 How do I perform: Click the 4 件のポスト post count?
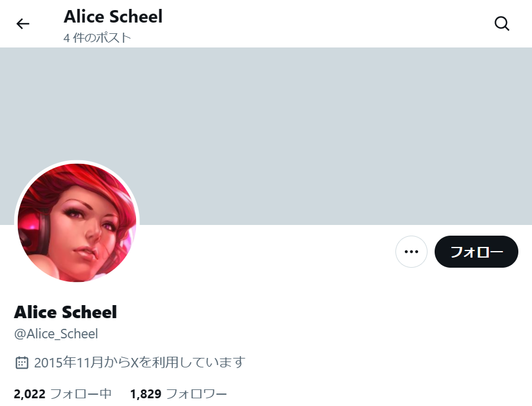coord(97,37)
